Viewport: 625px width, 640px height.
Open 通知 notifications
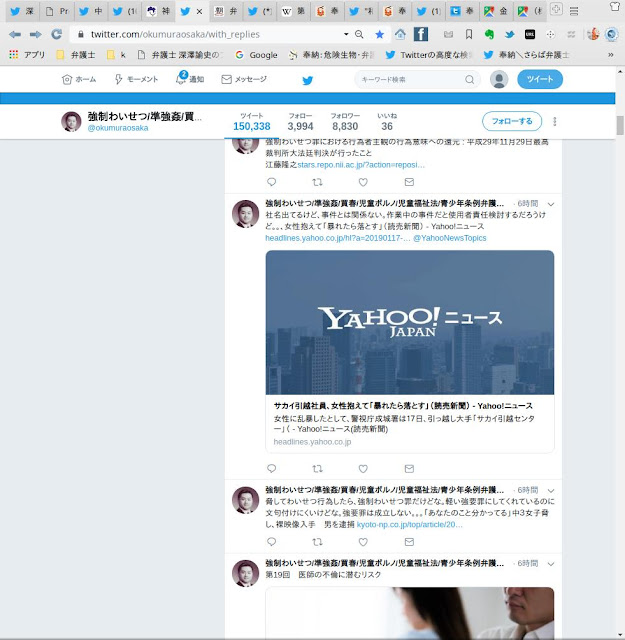(190, 78)
